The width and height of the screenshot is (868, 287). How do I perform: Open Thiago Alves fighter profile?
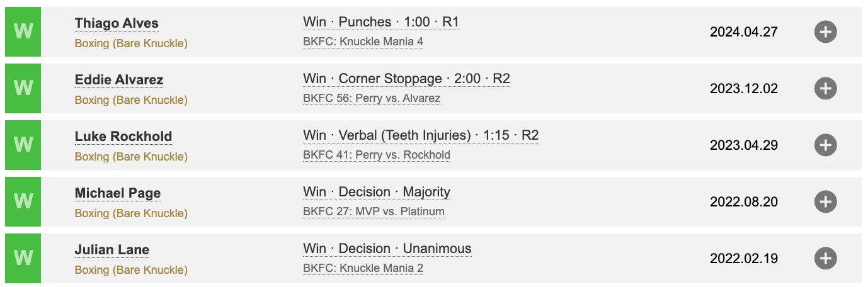tap(117, 23)
